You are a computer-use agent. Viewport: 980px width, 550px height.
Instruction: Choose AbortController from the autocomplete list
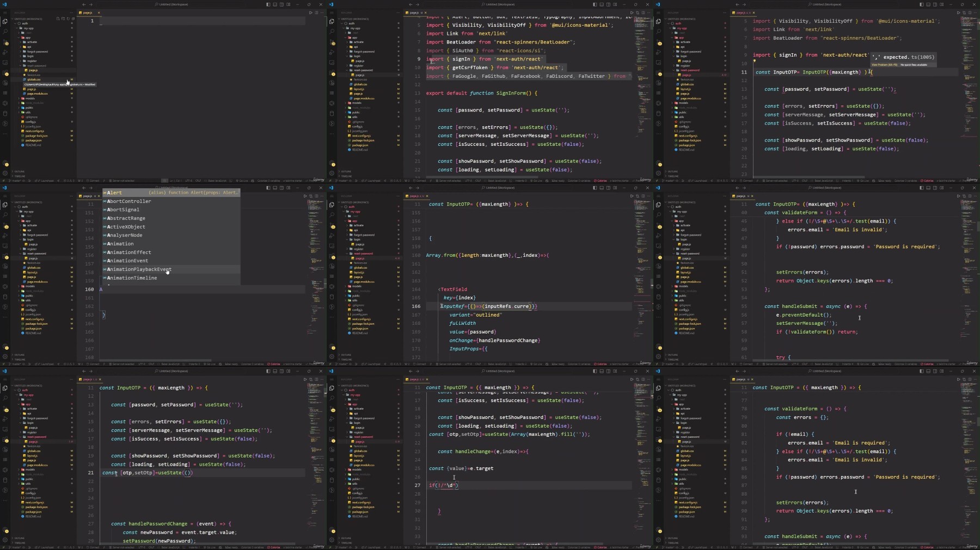129,201
